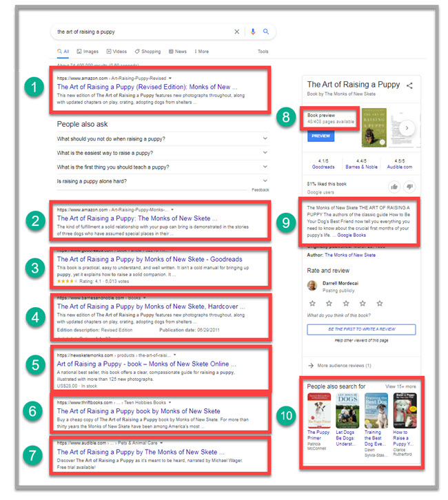Open dropdown arrow next to thriftbooks.com URL
This screenshot has height=500, width=448.
click(170, 402)
